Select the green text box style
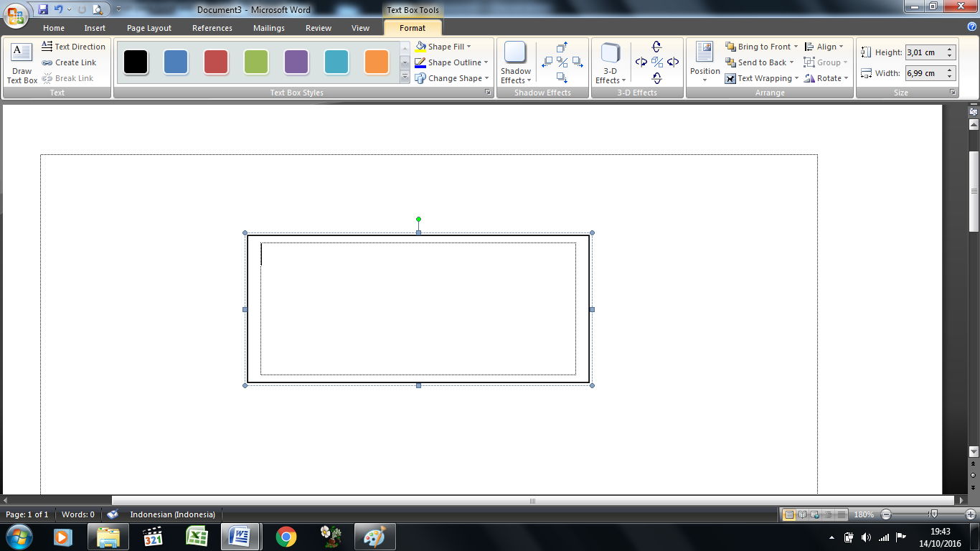Image resolution: width=980 pixels, height=551 pixels. pyautogui.click(x=256, y=62)
